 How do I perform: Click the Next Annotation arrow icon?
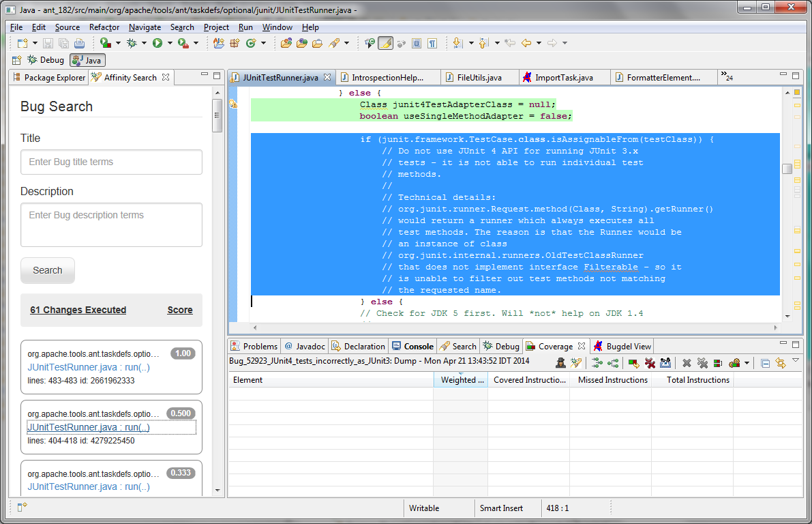click(457, 43)
